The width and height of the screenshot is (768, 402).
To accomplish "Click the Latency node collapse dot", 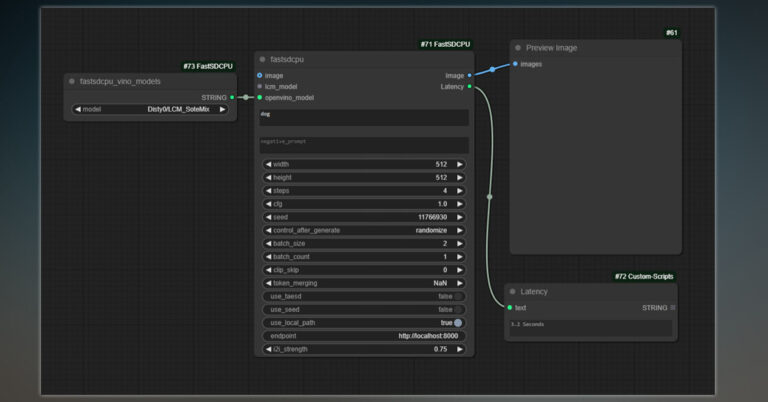I will [512, 292].
